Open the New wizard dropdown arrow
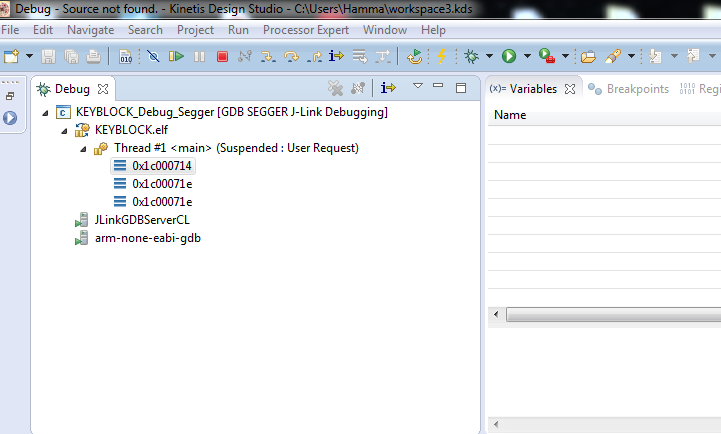 coord(29,56)
